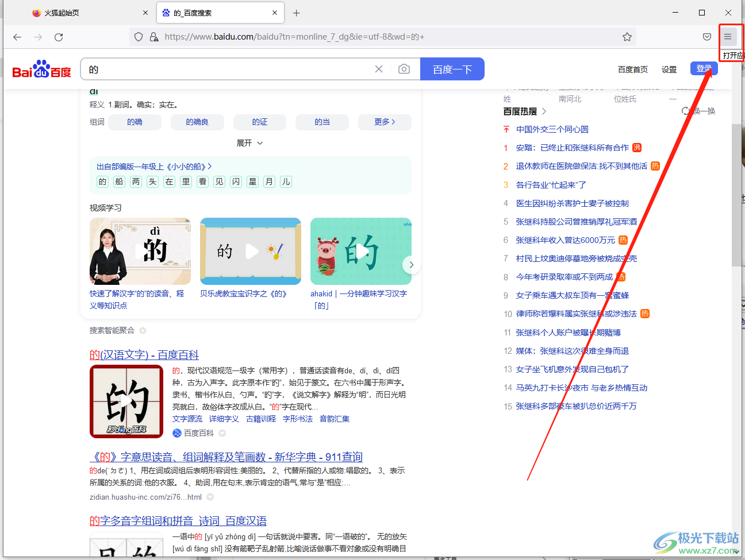Open hot search 退休教师在医院做保洁

[x=581, y=166]
